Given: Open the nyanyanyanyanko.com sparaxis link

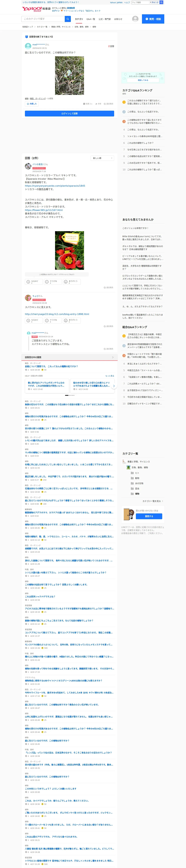Looking at the screenshot, I should pyautogui.click(x=55, y=186).
